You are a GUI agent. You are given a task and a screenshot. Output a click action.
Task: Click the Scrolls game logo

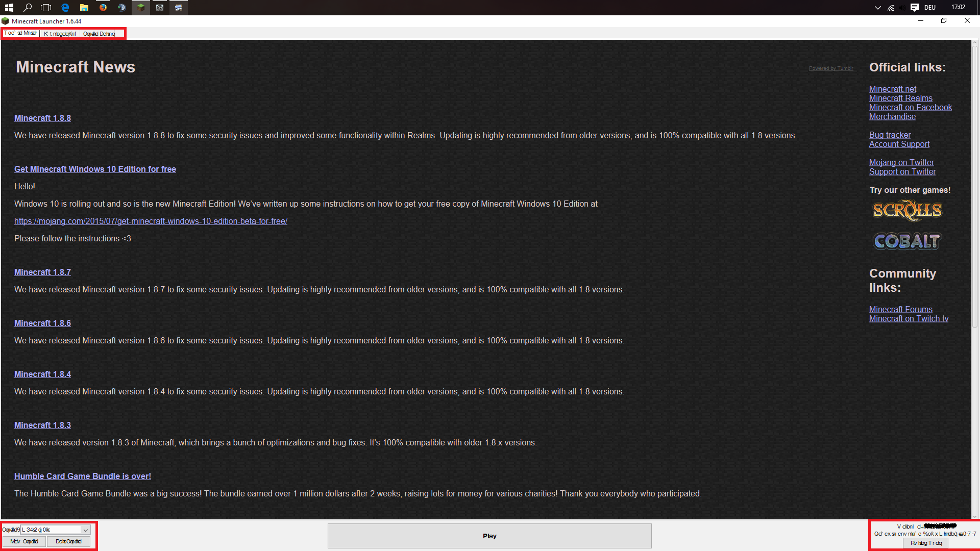point(907,210)
